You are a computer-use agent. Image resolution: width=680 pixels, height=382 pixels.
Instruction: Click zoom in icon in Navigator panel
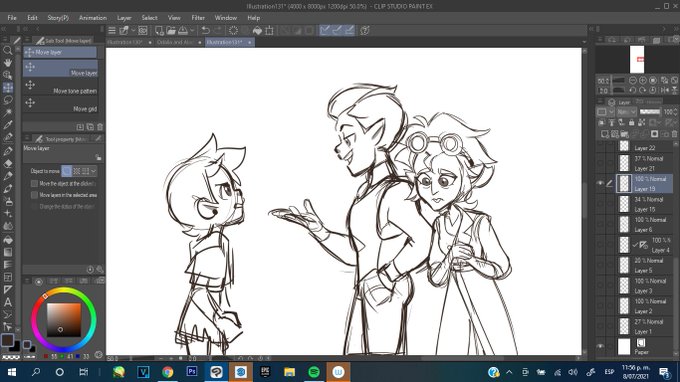(x=643, y=80)
